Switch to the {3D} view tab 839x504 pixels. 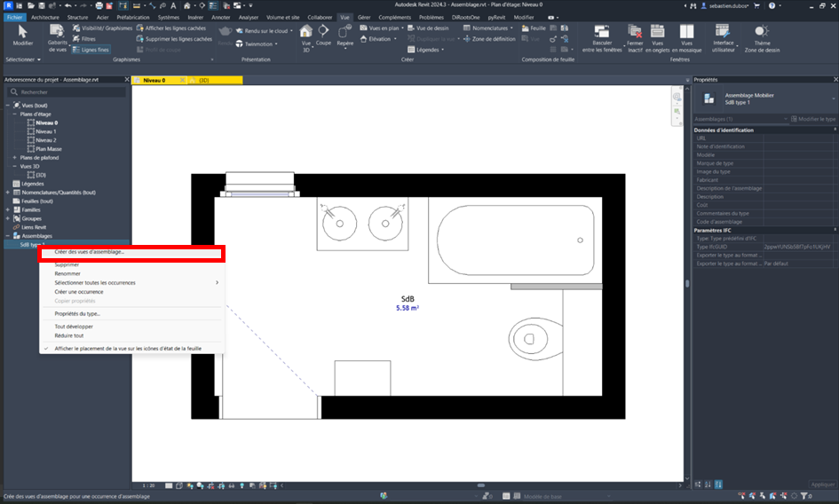click(x=203, y=80)
